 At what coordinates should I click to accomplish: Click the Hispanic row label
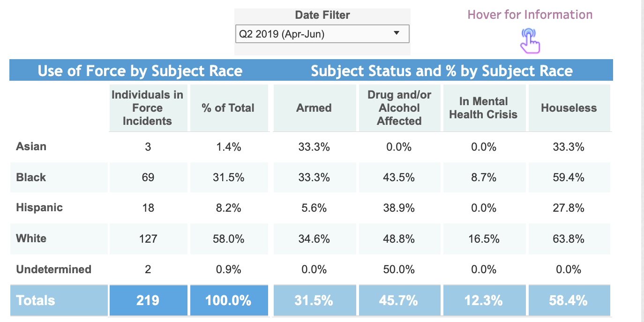pyautogui.click(x=39, y=207)
